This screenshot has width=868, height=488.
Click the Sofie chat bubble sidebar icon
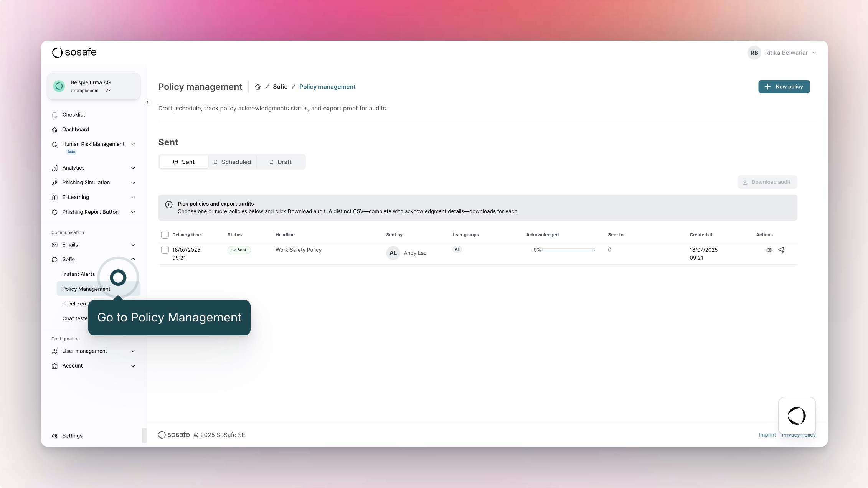pos(54,260)
